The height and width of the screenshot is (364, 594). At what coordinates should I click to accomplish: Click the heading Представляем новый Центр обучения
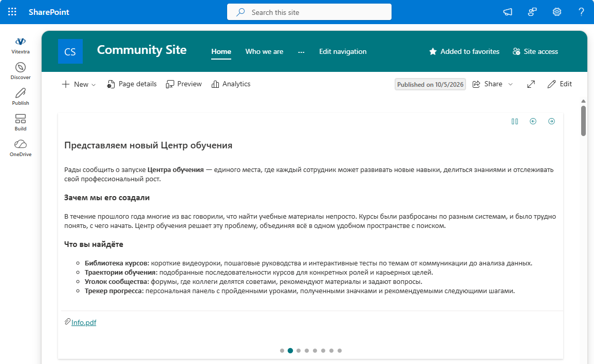click(x=148, y=145)
